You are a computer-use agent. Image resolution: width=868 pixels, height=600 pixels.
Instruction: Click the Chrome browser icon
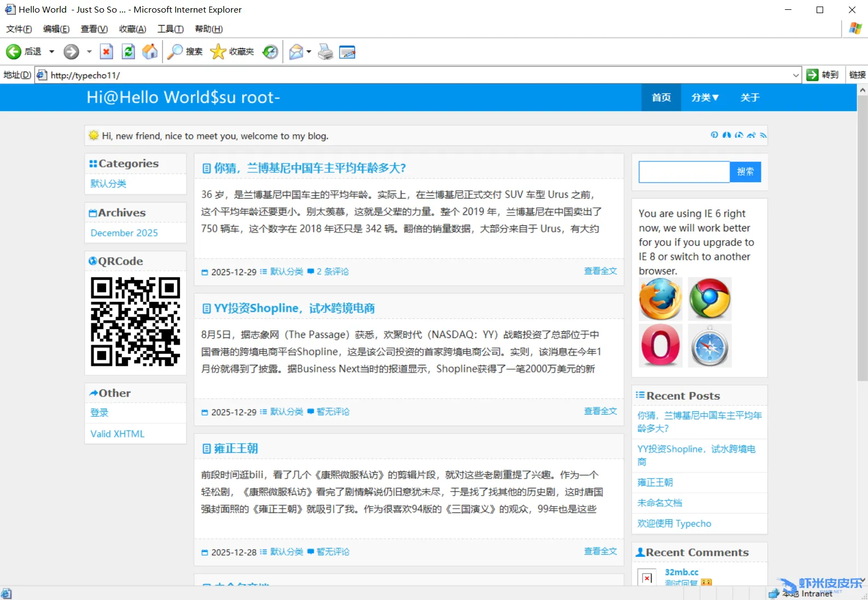[x=709, y=299]
